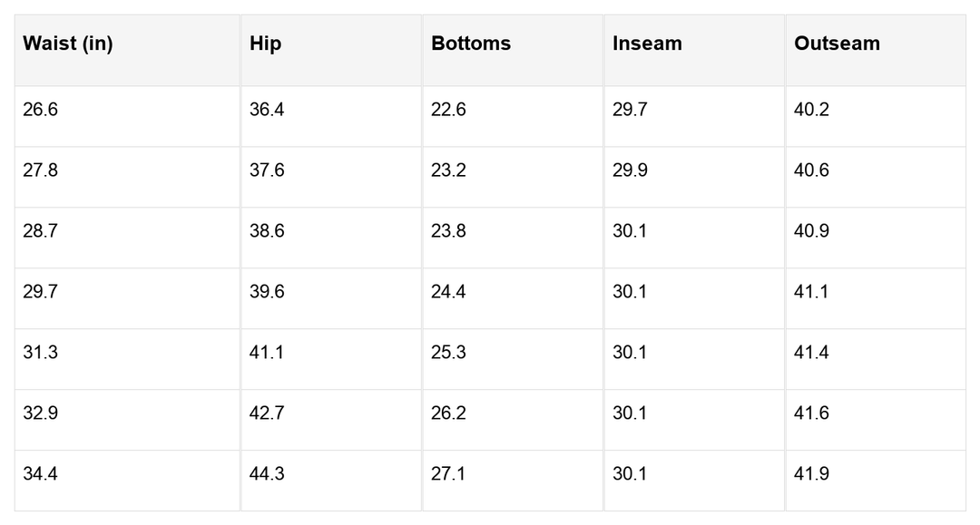Viewport: 980px width, 525px height.
Task: Click the Hip column header
Action: 265,44
